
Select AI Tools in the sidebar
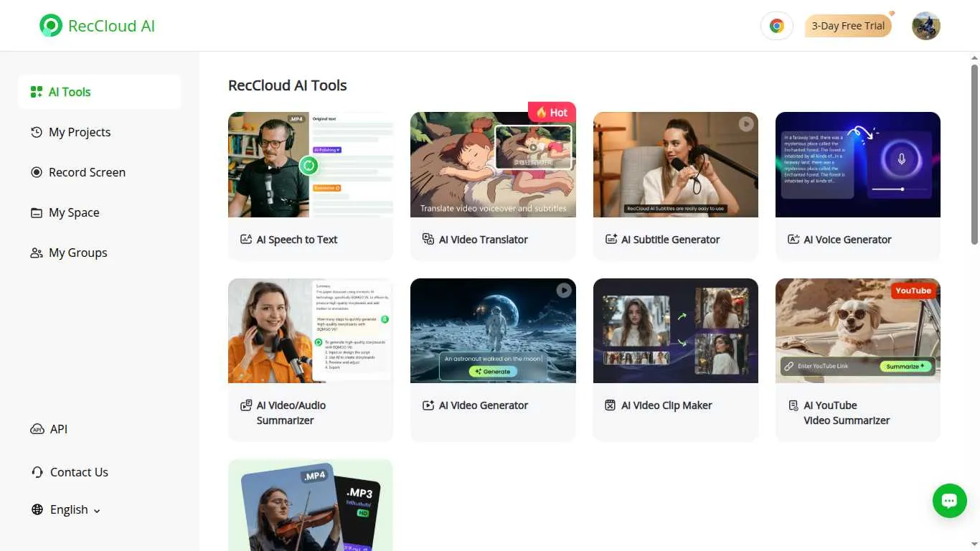(x=100, y=92)
